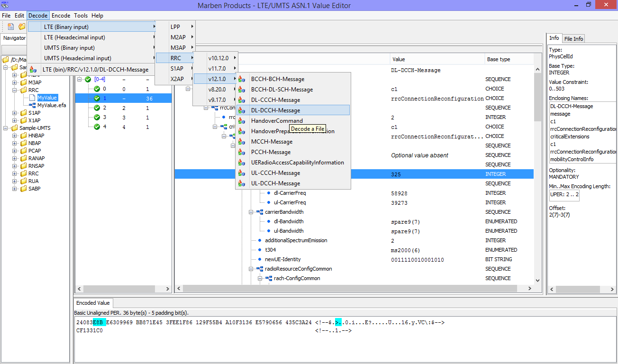Expand the S1AP folder node
The width and height of the screenshot is (618, 364).
(x=14, y=113)
